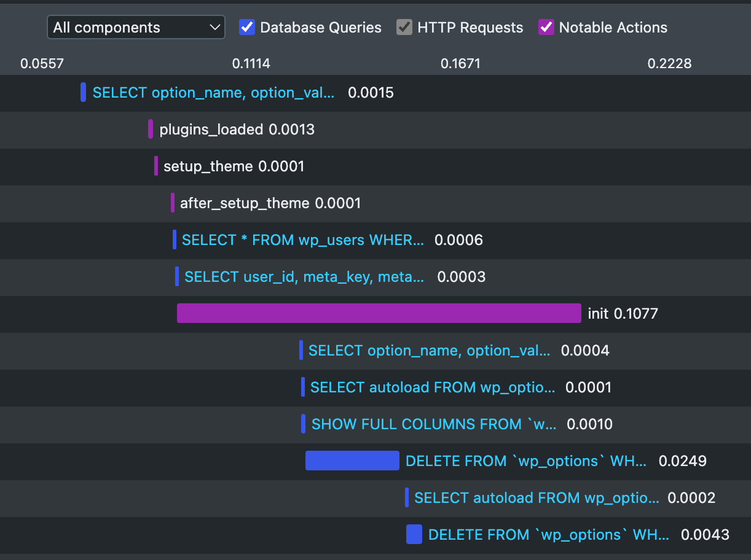This screenshot has height=560, width=751.
Task: Select the init action bar
Action: 379,313
